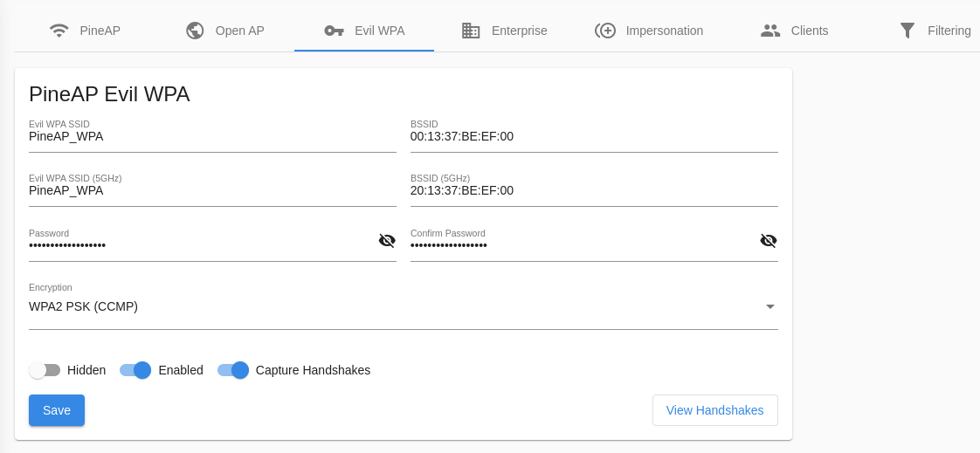
Task: Switch to the Open AP tab
Action: coord(225,31)
